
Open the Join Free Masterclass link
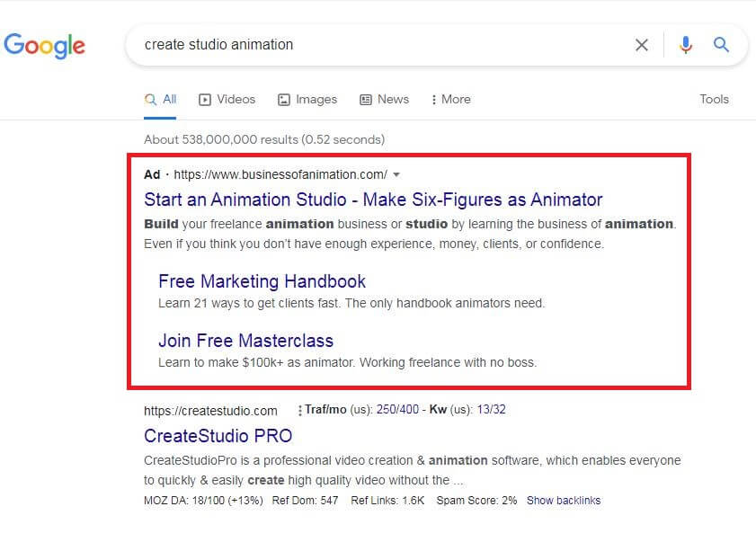[246, 341]
